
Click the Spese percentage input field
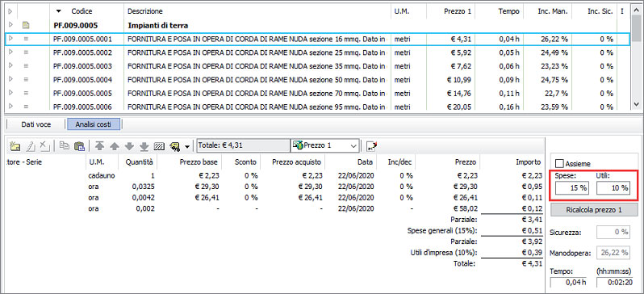(571, 188)
